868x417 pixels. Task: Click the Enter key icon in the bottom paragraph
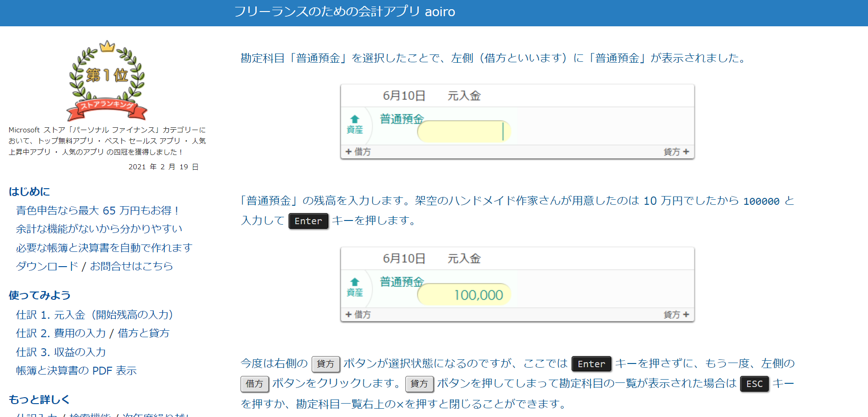[591, 364]
